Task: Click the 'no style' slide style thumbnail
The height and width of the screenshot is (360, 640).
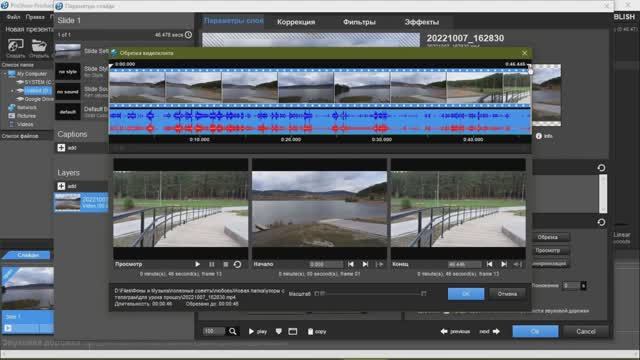Action: tap(68, 71)
